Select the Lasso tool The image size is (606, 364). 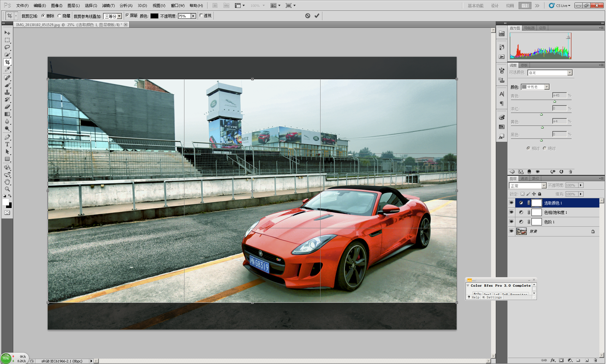pyautogui.click(x=7, y=47)
